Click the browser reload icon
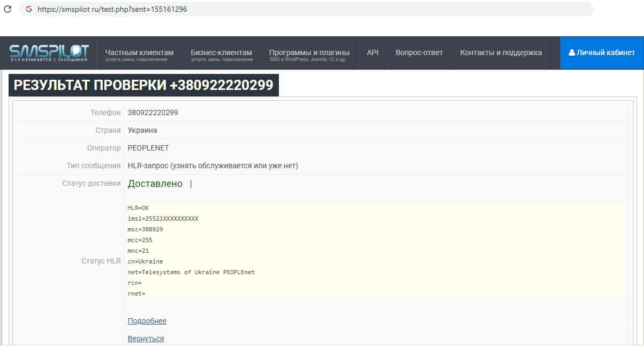This screenshot has width=644, height=346. 7,9
